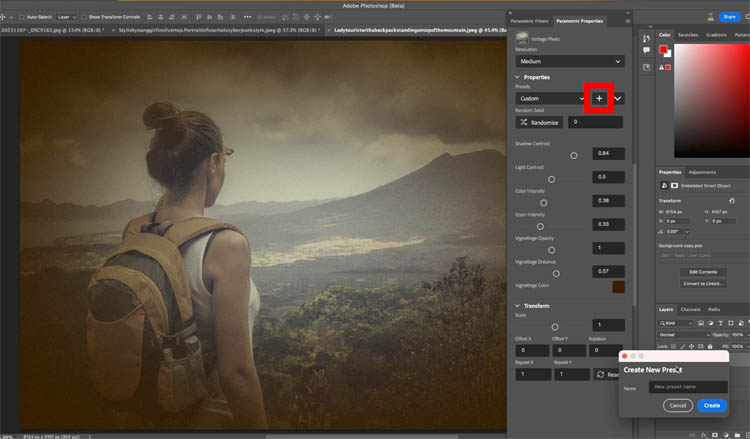Open the Normal blend mode dropdown
This screenshot has height=439, width=750.
[684, 335]
